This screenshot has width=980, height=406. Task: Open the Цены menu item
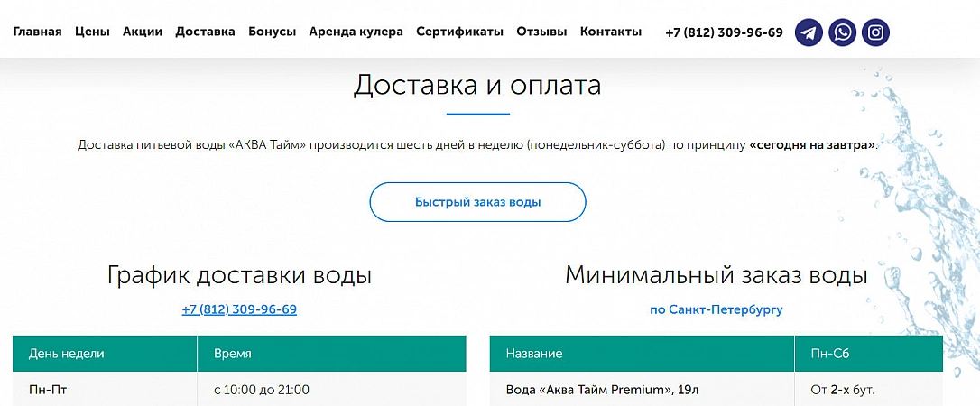(92, 32)
